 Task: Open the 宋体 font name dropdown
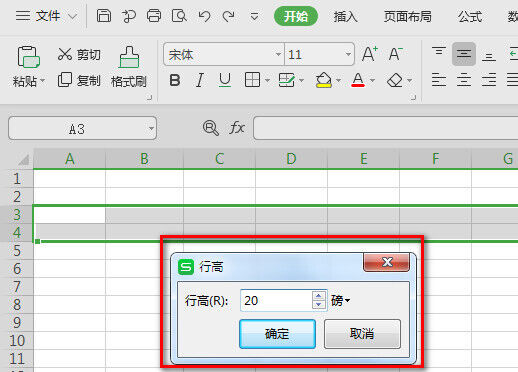(x=278, y=54)
